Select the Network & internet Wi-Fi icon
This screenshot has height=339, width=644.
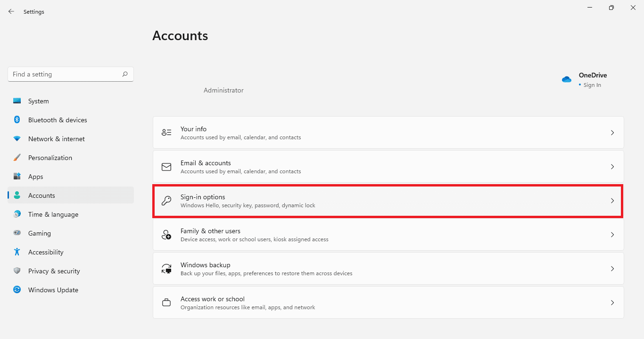pos(17,139)
